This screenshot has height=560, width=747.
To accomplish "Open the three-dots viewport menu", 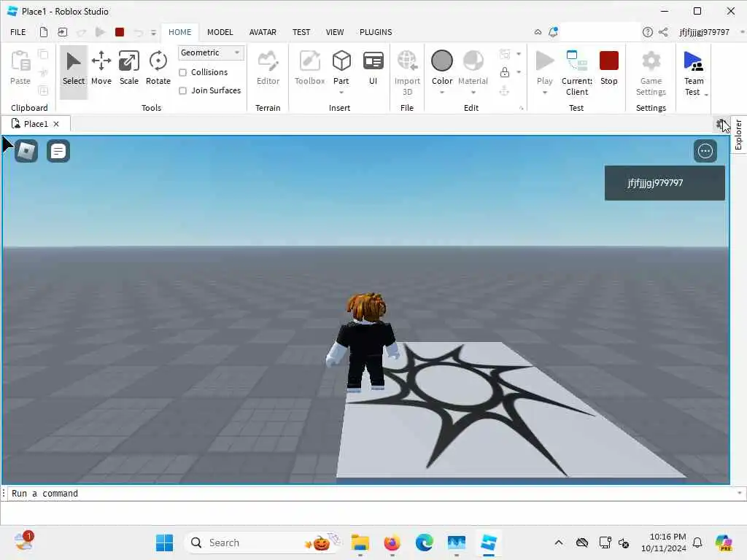I will [x=705, y=152].
